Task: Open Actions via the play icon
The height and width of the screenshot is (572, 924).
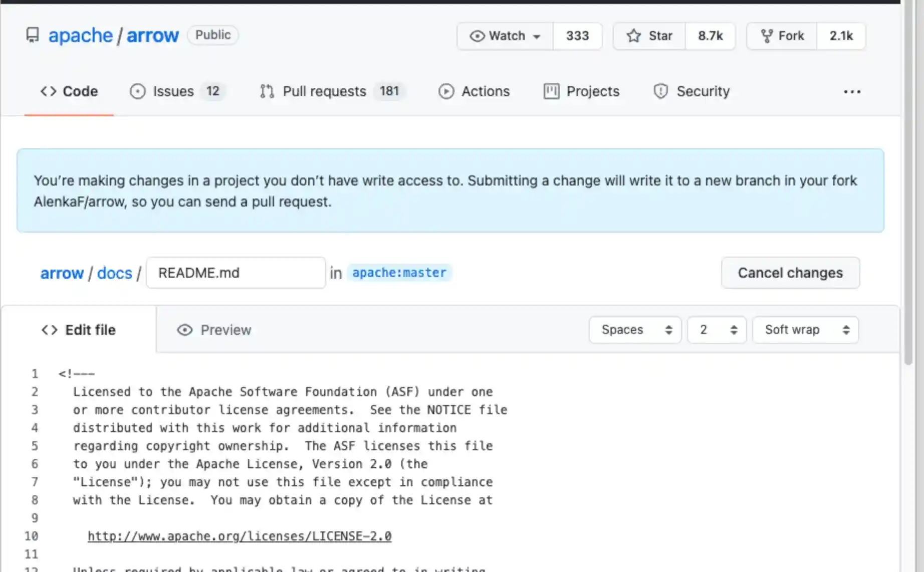Action: 446,92
